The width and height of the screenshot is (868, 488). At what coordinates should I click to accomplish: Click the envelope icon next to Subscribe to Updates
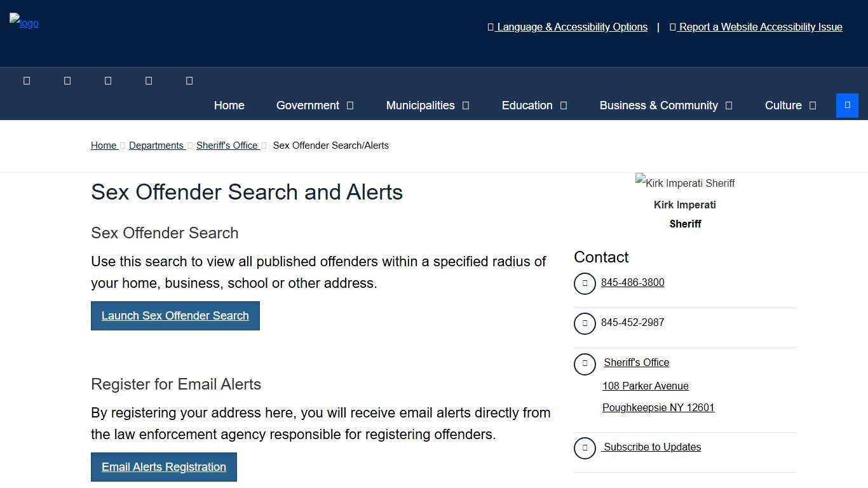point(585,448)
